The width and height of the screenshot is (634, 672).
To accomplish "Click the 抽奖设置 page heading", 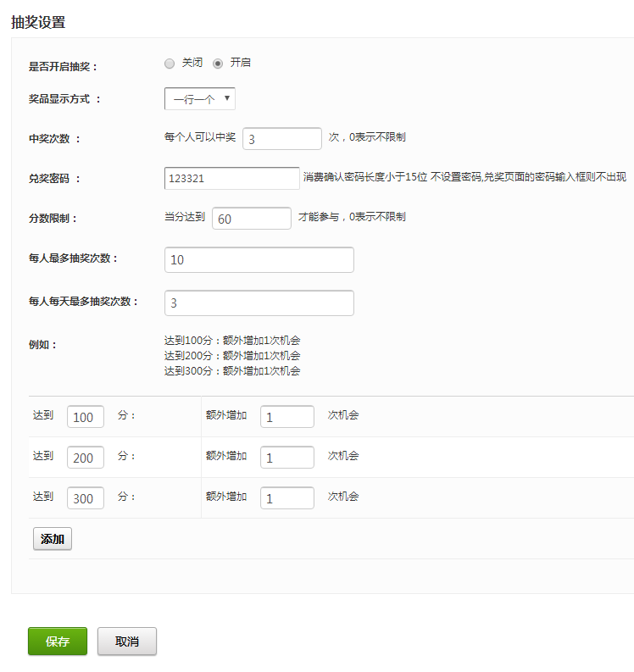I will click(38, 23).
